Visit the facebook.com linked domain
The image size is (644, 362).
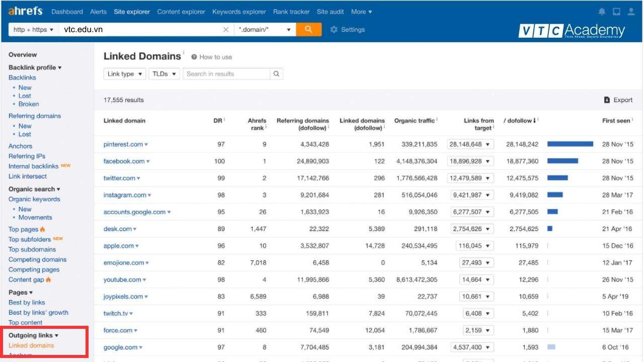[x=122, y=161]
